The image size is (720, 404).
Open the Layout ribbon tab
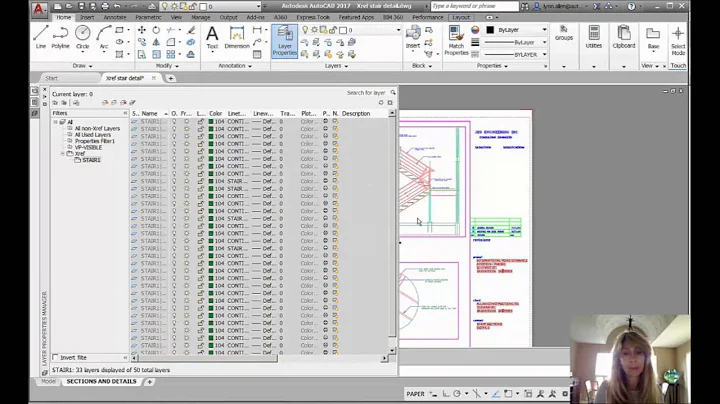pyautogui.click(x=461, y=17)
